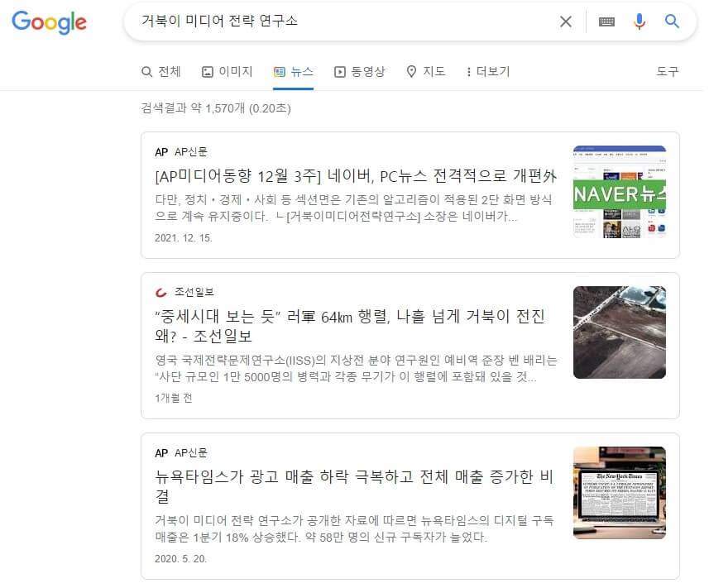Image resolution: width=709 pixels, height=588 pixels.
Task: Click the 조선일보 publisher logo icon
Action: (161, 292)
